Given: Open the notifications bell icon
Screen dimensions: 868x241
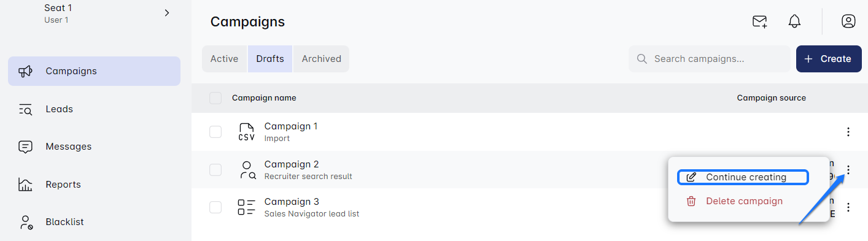Looking at the screenshot, I should click(794, 21).
